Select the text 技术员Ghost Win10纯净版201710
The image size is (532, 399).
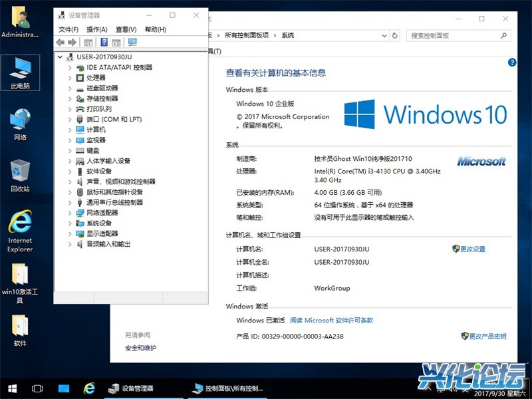pyautogui.click(x=362, y=158)
